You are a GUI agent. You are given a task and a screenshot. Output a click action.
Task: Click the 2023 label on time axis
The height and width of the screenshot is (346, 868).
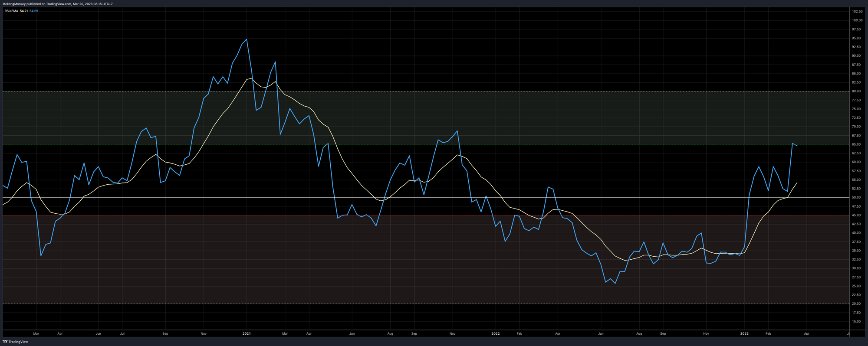[744, 334]
